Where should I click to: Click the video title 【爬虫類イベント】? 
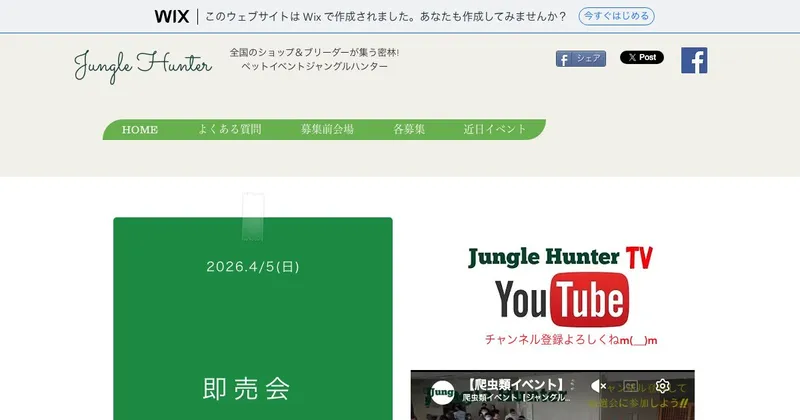516,384
